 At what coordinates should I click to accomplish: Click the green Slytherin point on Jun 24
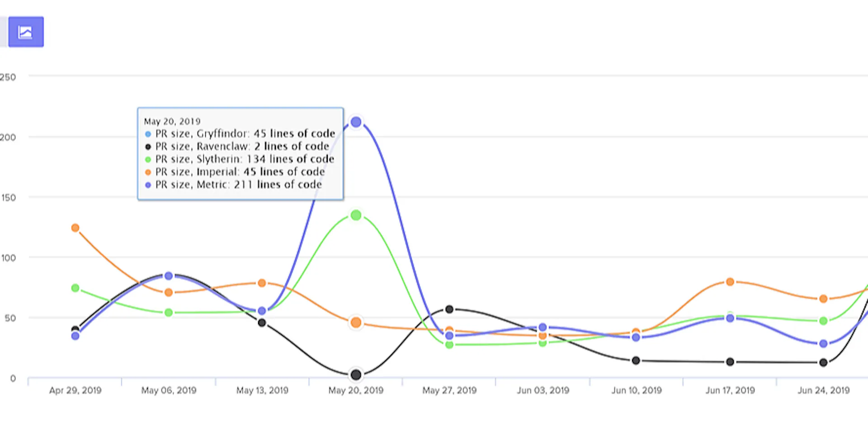(x=823, y=320)
